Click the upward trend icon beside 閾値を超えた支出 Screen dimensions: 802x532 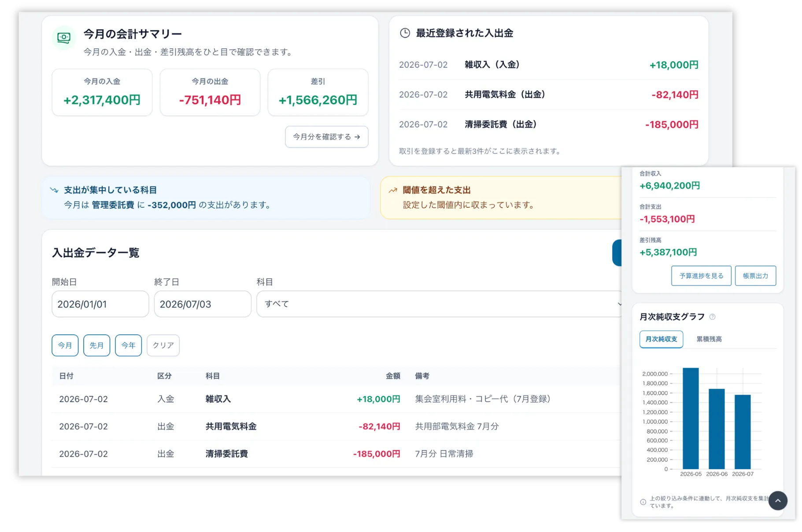pyautogui.click(x=393, y=190)
